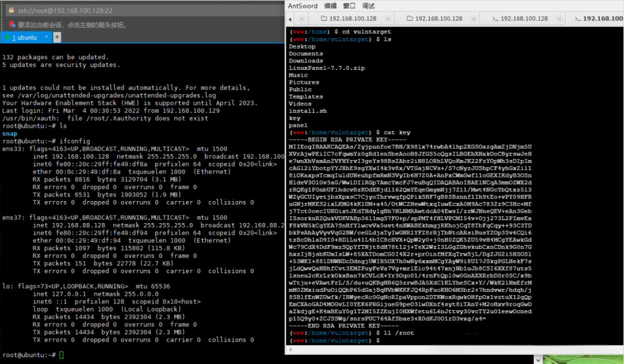Click 'Desktop' in AntSword ls output

(x=302, y=47)
